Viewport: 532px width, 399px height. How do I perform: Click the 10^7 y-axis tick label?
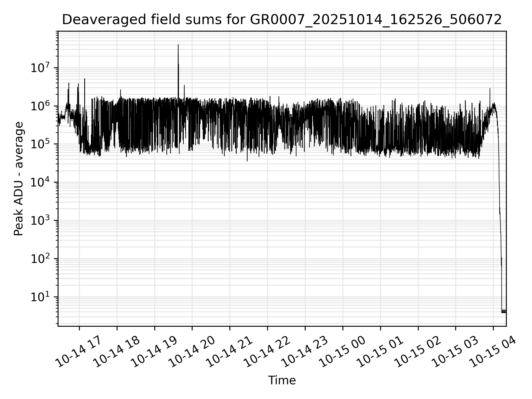coord(40,68)
